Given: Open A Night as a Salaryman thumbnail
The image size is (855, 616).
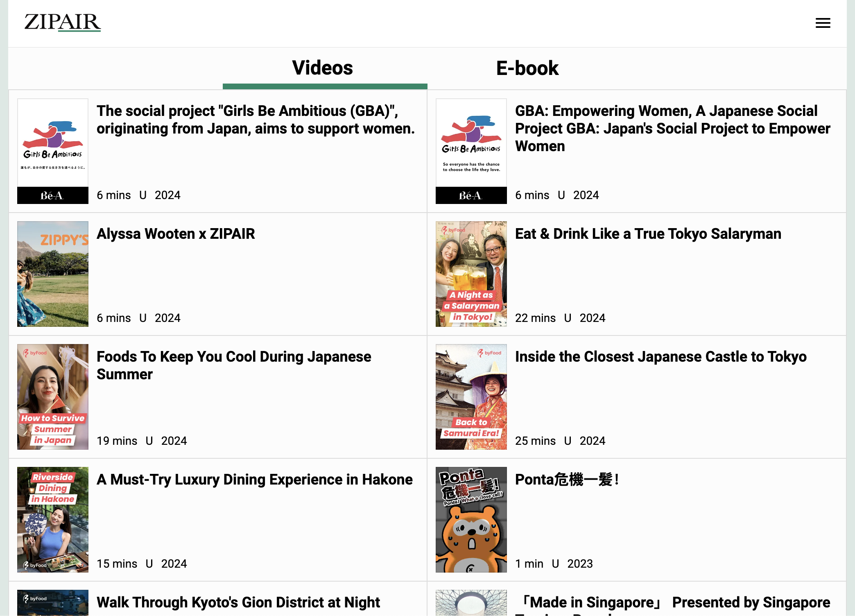Looking at the screenshot, I should 471,274.
